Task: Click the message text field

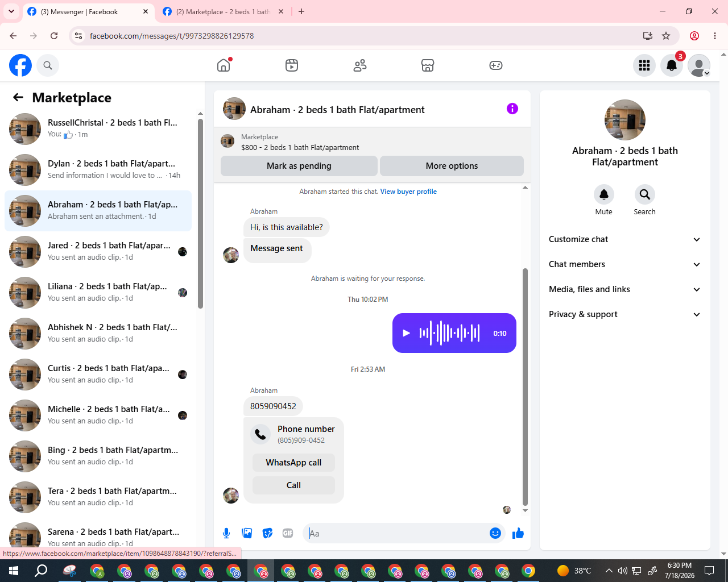Action: coord(397,533)
